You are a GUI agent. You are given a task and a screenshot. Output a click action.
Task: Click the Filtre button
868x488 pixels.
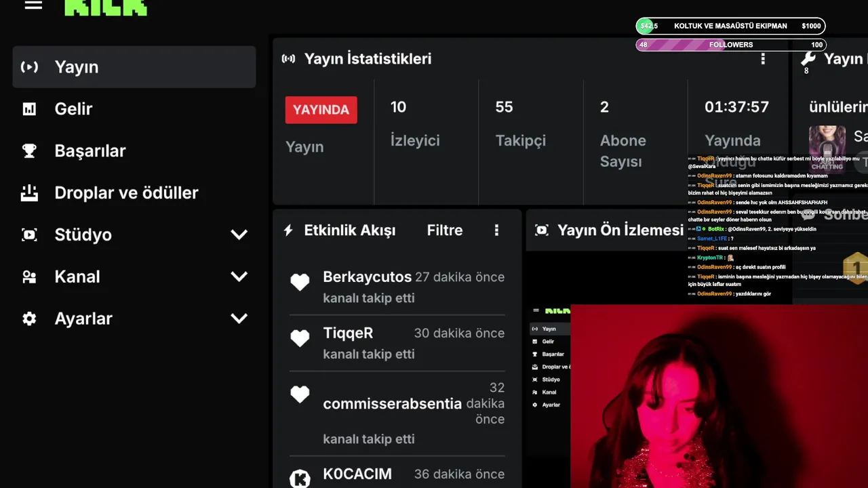pyautogui.click(x=445, y=230)
